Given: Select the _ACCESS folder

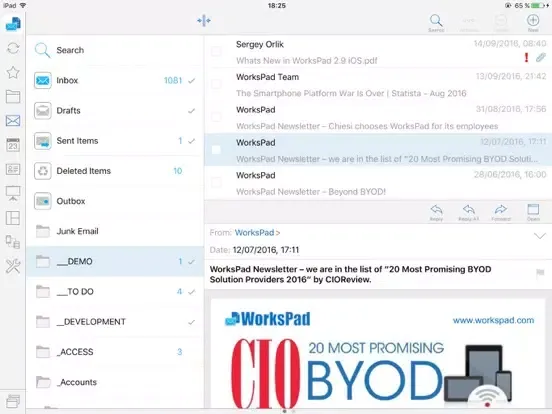Looking at the screenshot, I should tap(115, 352).
